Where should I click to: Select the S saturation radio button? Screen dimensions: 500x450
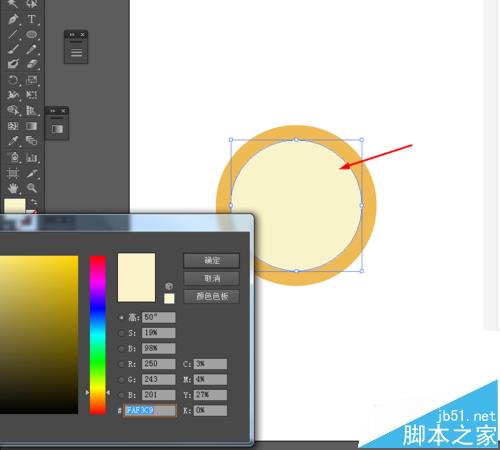click(122, 333)
